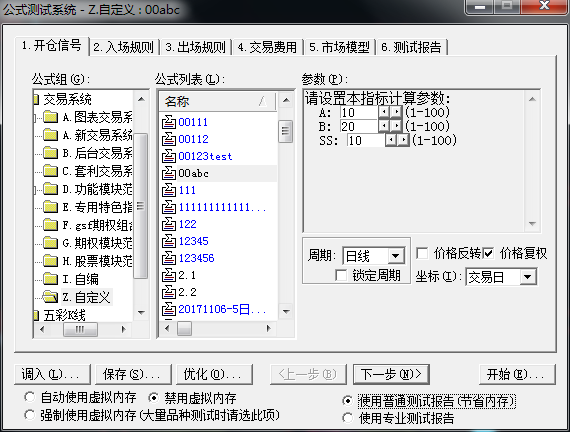This screenshot has height=432, width=570.
Task: Select 使用专业测试报告 radio button
Action: tap(348, 418)
